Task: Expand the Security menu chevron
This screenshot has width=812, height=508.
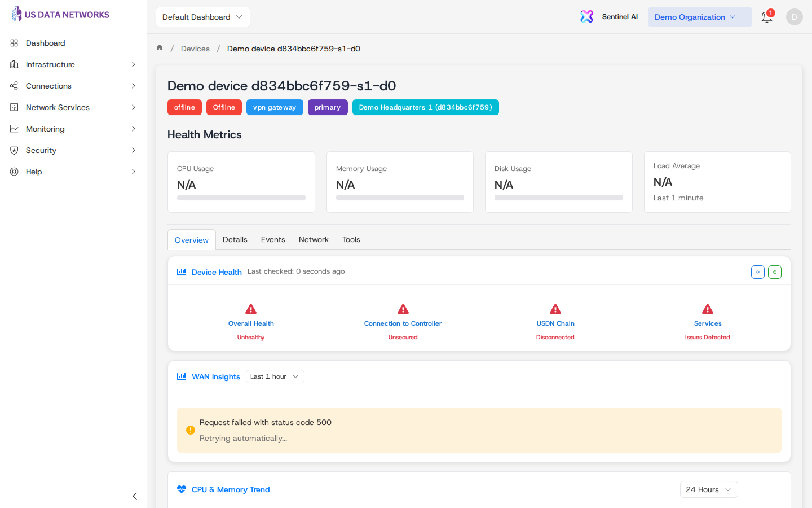Action: [x=134, y=150]
